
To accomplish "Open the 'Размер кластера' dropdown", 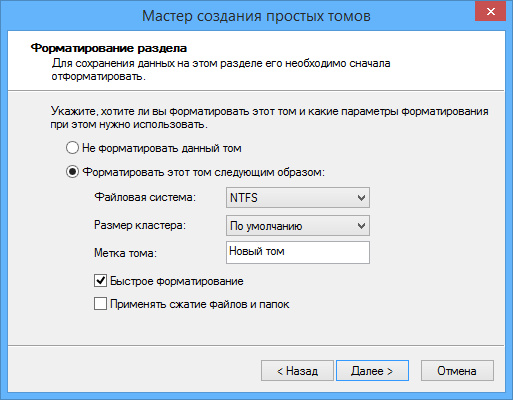I will click(x=298, y=226).
